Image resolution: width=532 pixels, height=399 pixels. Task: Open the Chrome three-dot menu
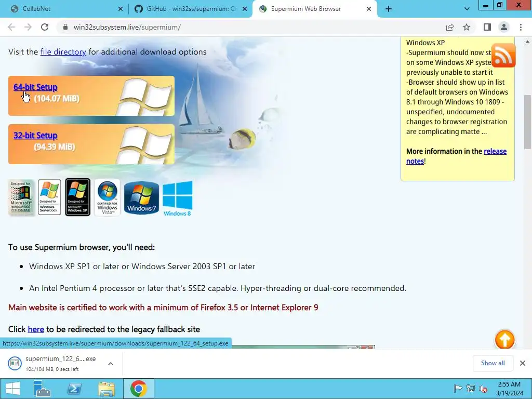click(x=521, y=27)
